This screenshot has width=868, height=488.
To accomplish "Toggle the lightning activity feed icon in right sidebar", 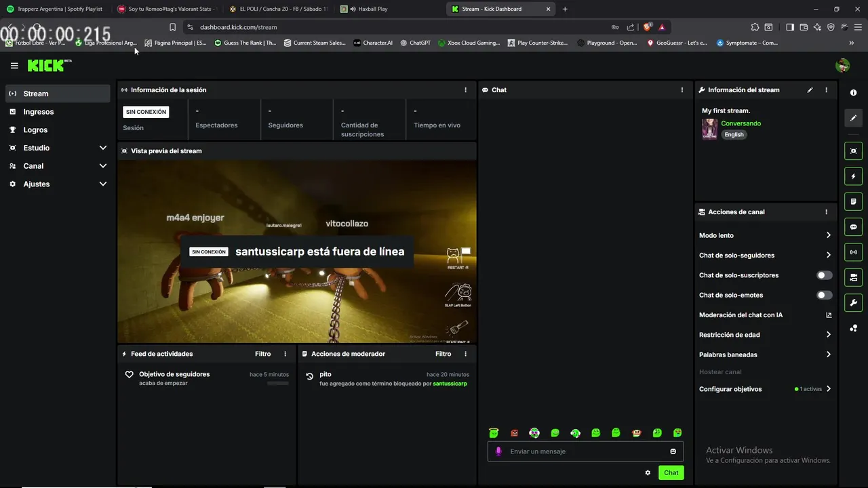I will click(853, 176).
